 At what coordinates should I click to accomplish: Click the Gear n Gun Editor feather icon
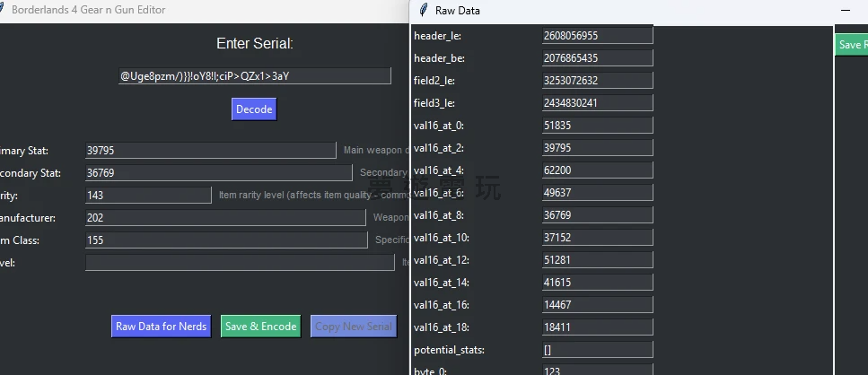pos(2,9)
